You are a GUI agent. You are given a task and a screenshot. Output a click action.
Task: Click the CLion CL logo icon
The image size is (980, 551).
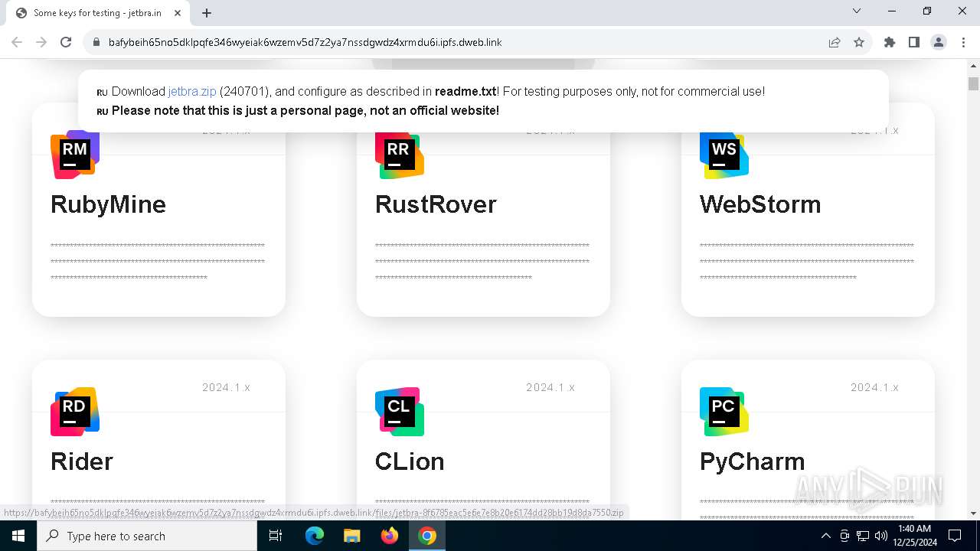click(x=400, y=412)
